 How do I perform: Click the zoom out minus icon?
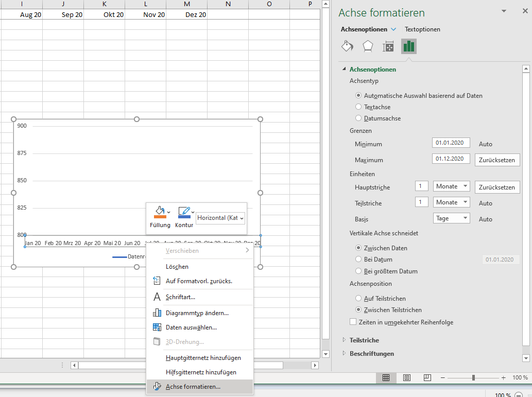coord(443,377)
